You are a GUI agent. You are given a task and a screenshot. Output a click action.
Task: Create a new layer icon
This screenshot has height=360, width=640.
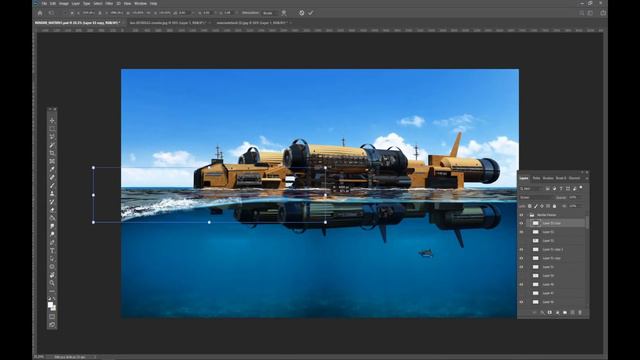coord(573,312)
